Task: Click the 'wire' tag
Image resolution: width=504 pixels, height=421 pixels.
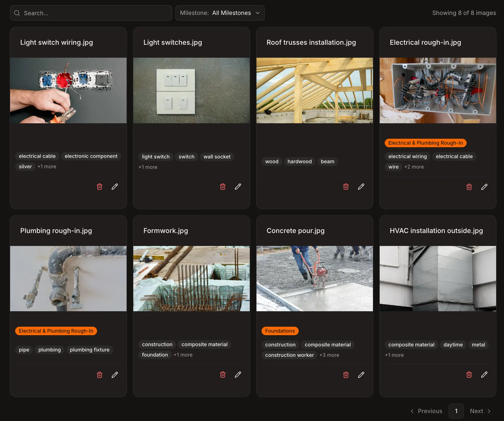Action: 393,167
